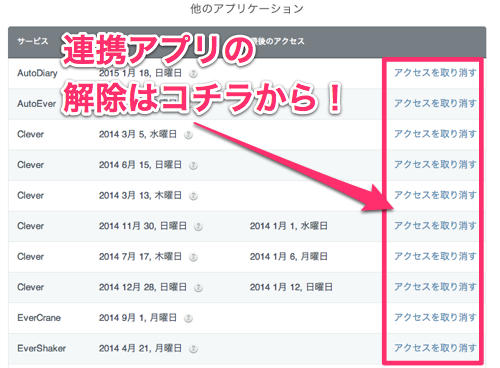
Task: Click last access date 2014 1月 6, 月曜日
Action: coord(289,257)
